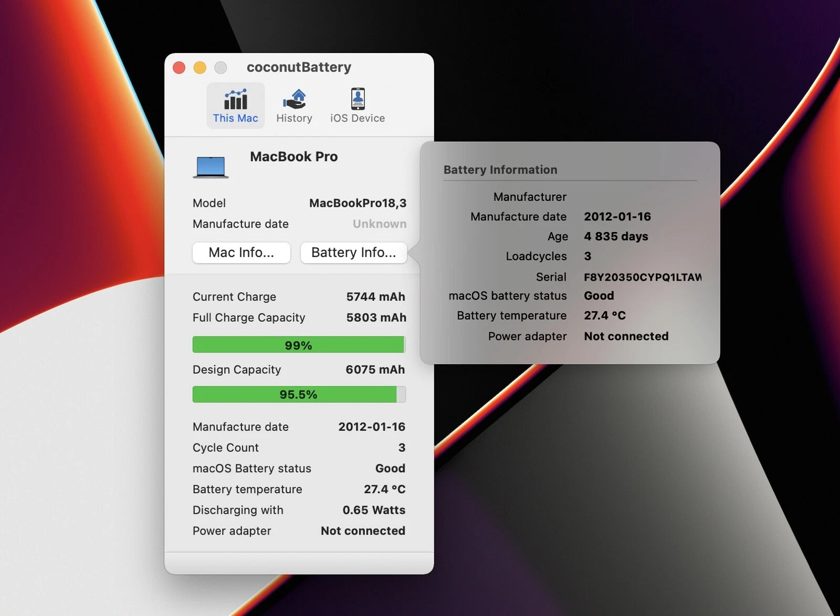Screen dimensions: 840x616
Task: Click the MacBook Pro heading
Action: click(x=293, y=156)
